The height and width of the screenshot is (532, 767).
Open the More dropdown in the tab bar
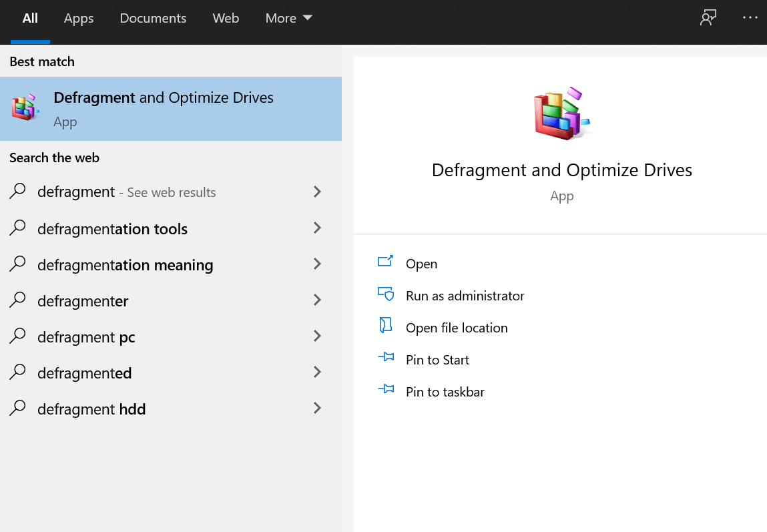tap(288, 18)
